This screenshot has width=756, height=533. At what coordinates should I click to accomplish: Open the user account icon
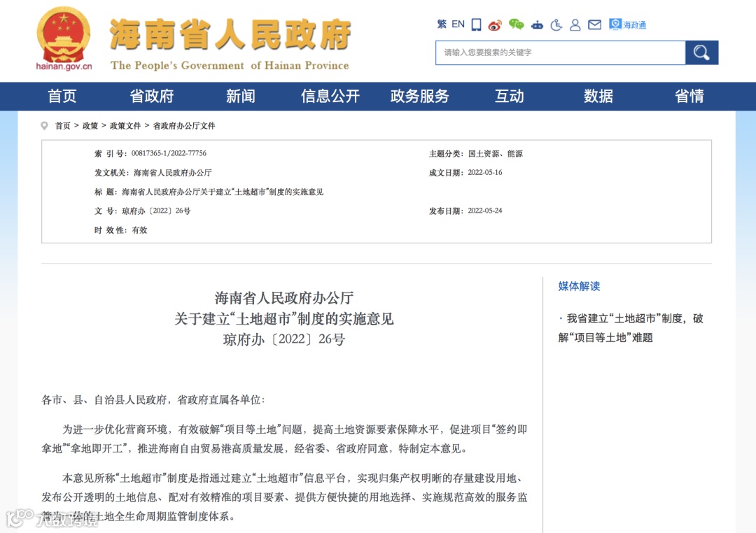click(x=575, y=25)
